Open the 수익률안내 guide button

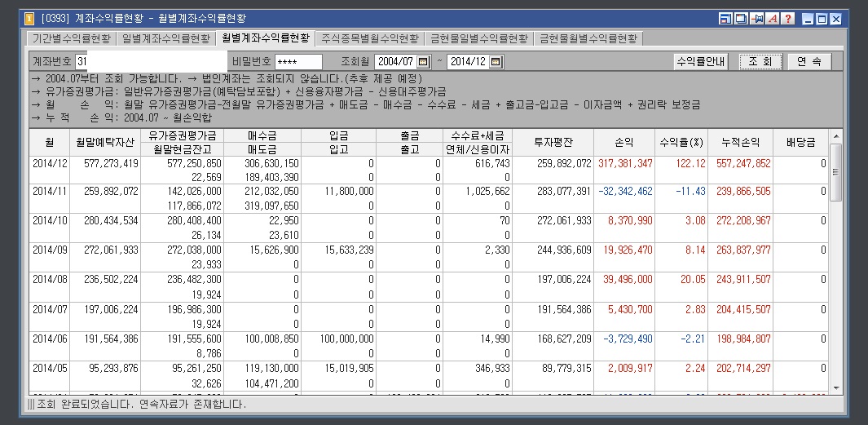pos(700,62)
